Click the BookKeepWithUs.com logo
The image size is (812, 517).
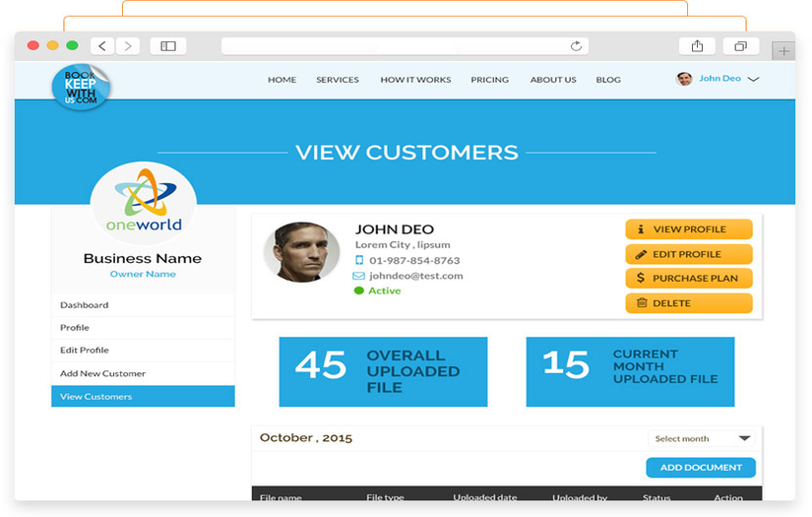tap(81, 87)
